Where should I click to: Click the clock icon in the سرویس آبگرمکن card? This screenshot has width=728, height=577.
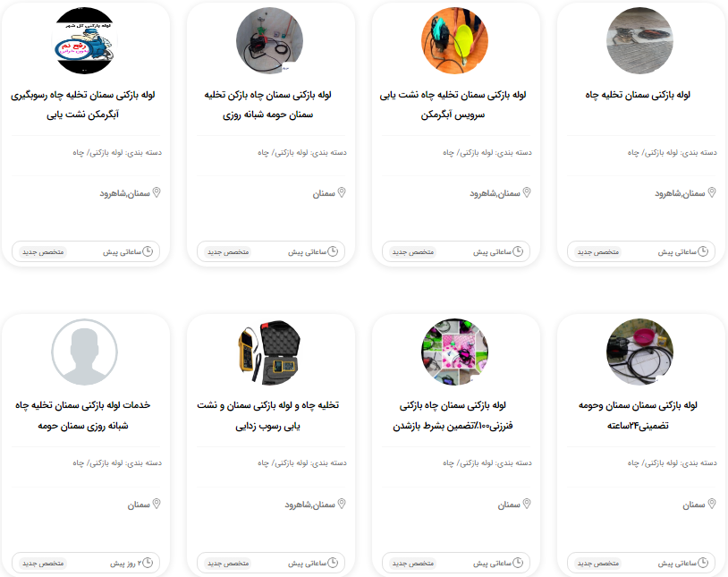[518, 251]
